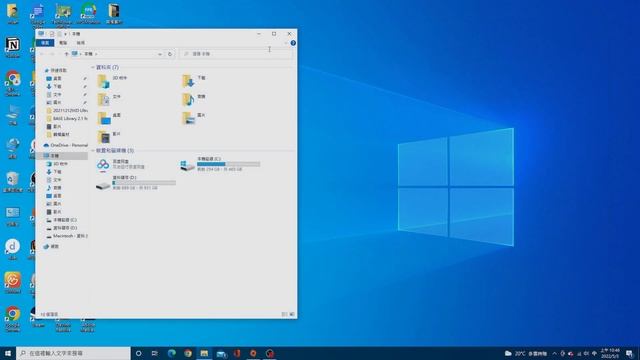
Task: Expand the ribbon using the chevron near help
Action: [286, 43]
